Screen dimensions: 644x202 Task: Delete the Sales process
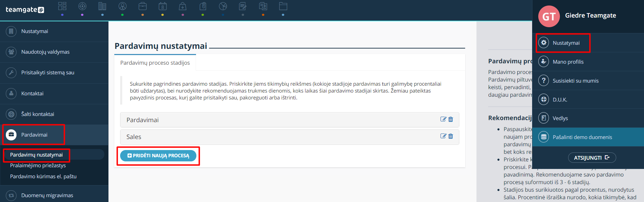tap(451, 136)
